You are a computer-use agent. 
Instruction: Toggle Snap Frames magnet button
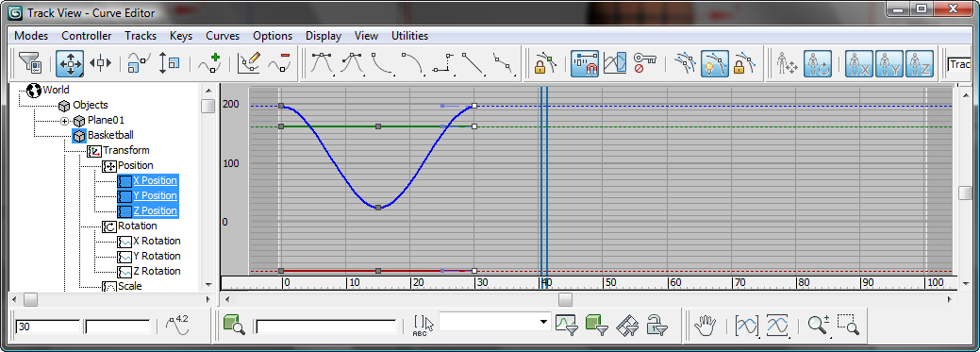pyautogui.click(x=585, y=63)
